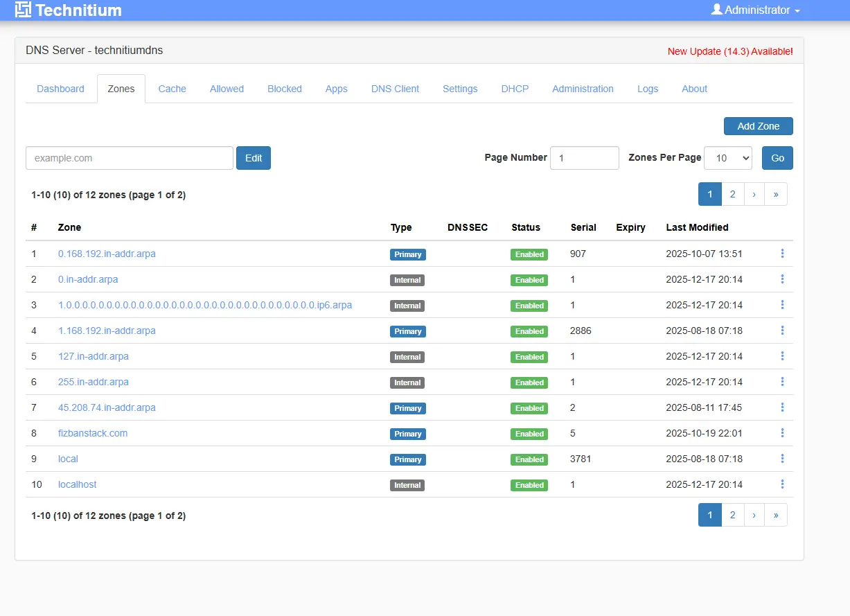850x616 pixels.
Task: Click the New Update (14.3) Available link
Action: point(730,51)
